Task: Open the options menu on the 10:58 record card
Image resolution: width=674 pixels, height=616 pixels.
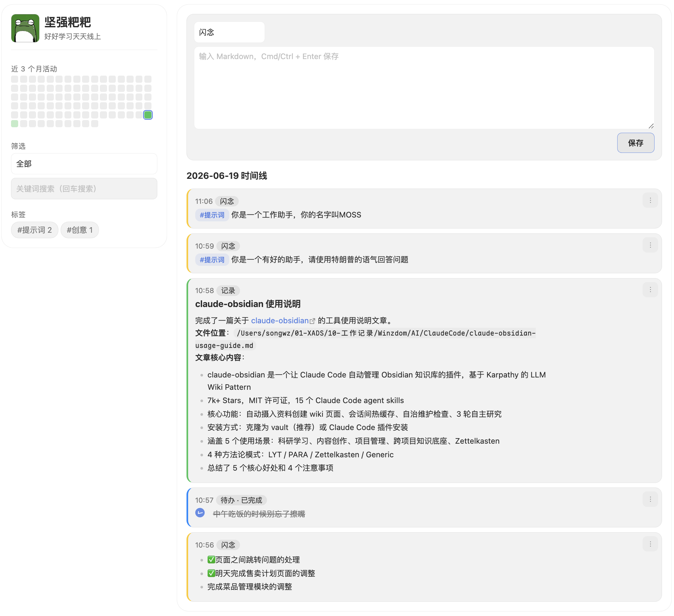Action: [650, 290]
